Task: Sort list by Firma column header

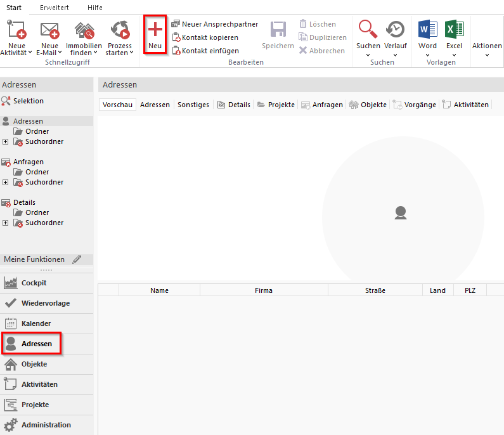Action: 264,290
